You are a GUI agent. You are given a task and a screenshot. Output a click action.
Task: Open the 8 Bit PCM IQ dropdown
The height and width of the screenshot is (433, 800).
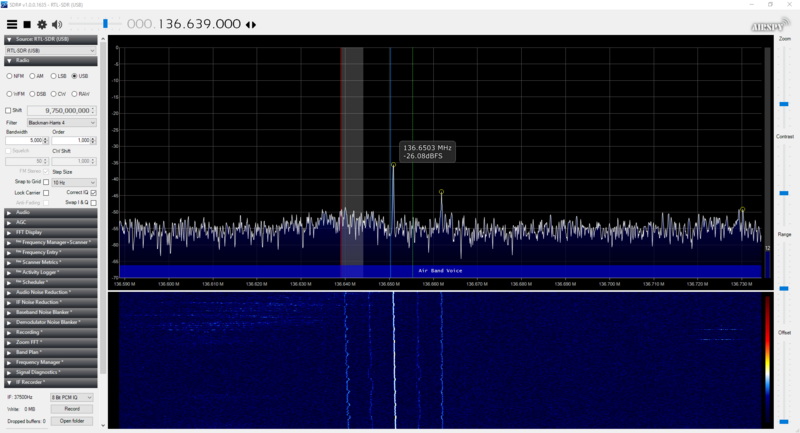pyautogui.click(x=71, y=397)
